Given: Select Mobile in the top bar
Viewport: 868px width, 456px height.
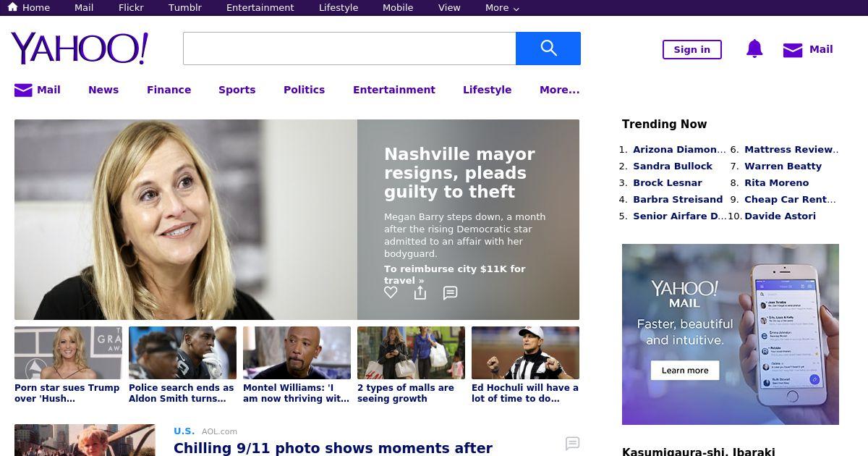Looking at the screenshot, I should (x=399, y=8).
